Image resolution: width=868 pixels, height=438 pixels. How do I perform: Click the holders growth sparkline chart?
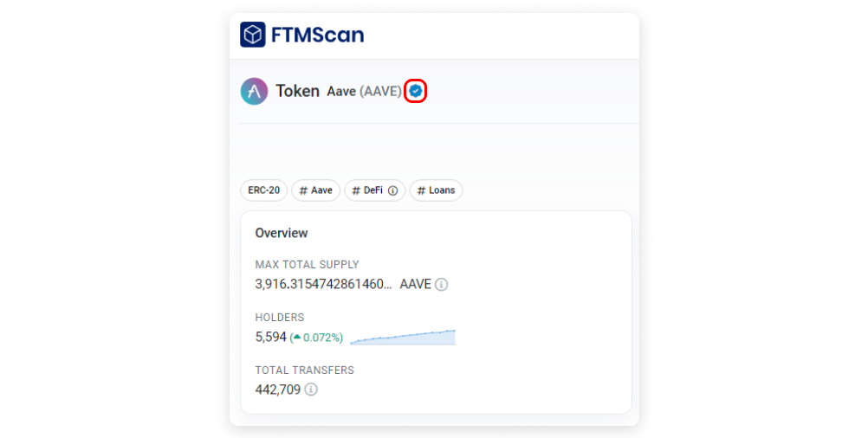[403, 338]
